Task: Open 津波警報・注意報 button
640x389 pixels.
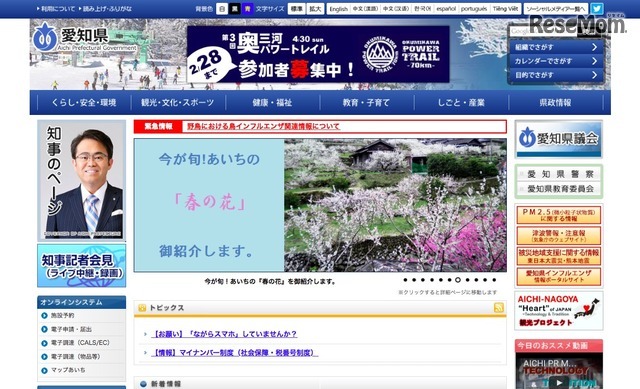Action: 559,236
